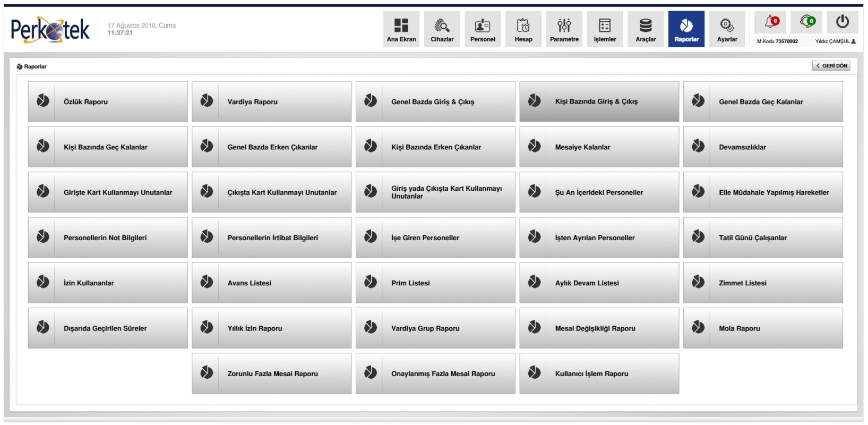Open the İşlemler operations section

[605, 29]
